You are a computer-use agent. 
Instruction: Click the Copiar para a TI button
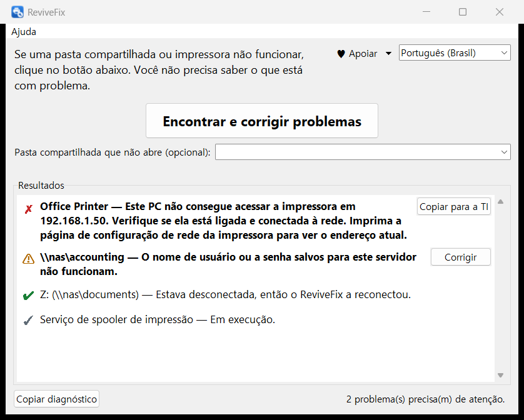454,207
